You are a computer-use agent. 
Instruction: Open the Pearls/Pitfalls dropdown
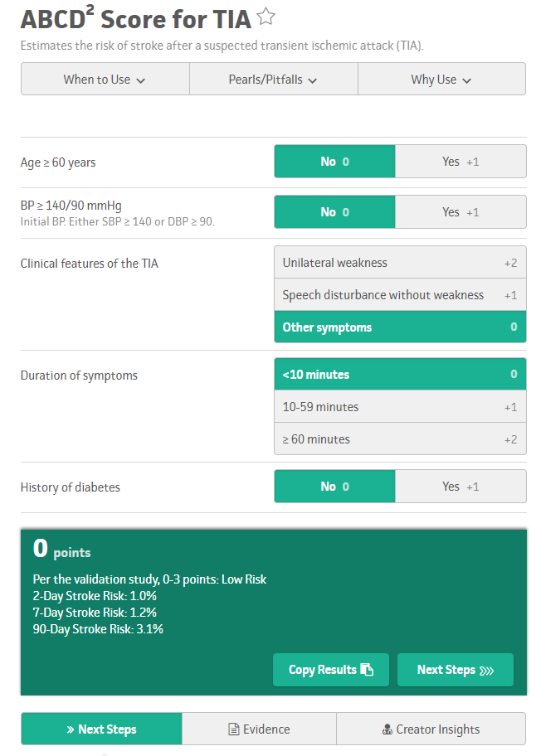click(x=273, y=80)
